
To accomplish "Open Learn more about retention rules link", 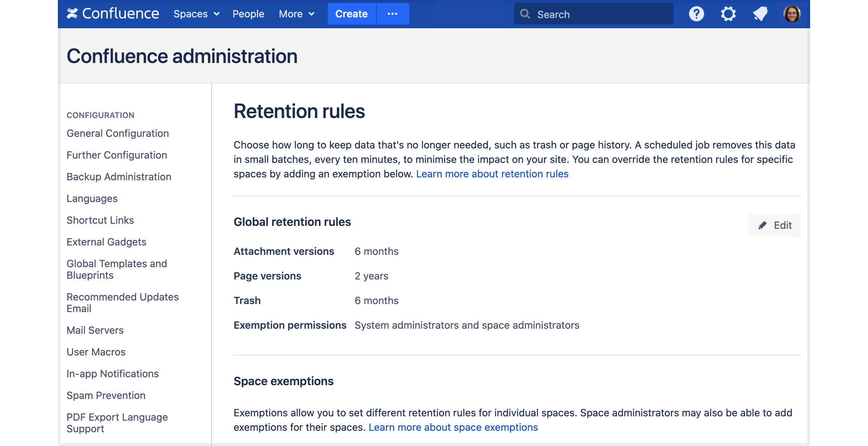I will [492, 174].
